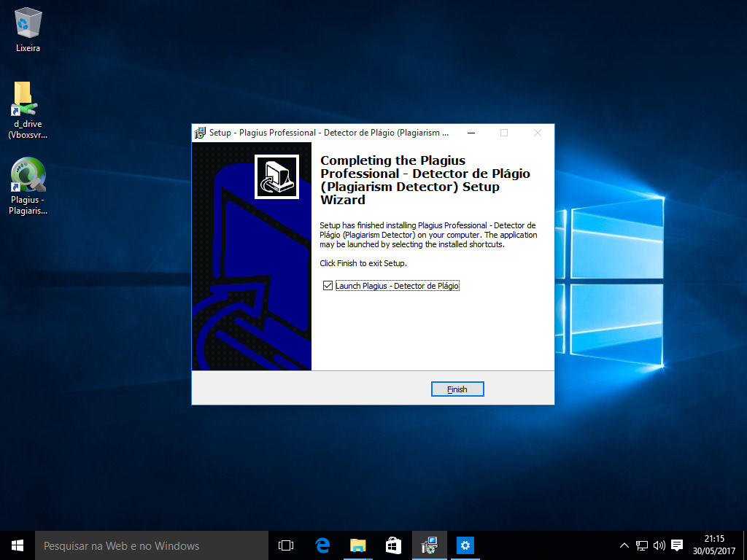Click the setup installer icon in title bar
This screenshot has height=560, width=747.
click(x=200, y=133)
